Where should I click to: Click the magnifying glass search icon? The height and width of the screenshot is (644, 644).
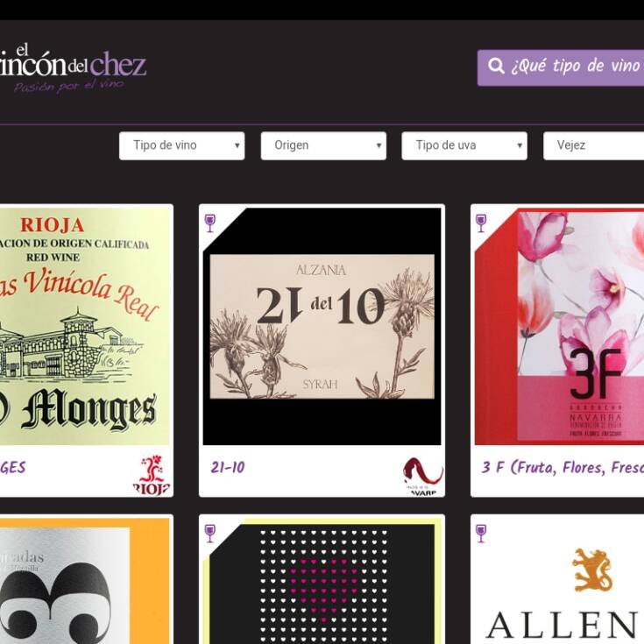pyautogui.click(x=496, y=66)
